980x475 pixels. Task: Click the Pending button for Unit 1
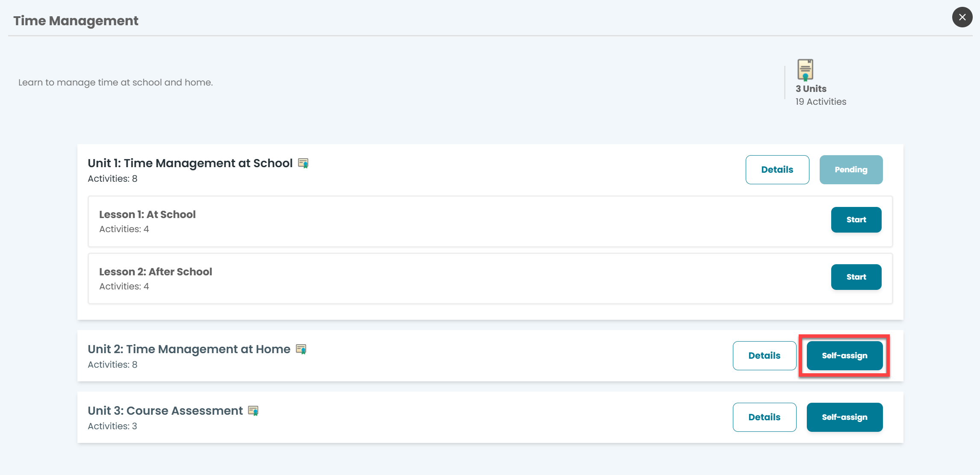click(851, 170)
